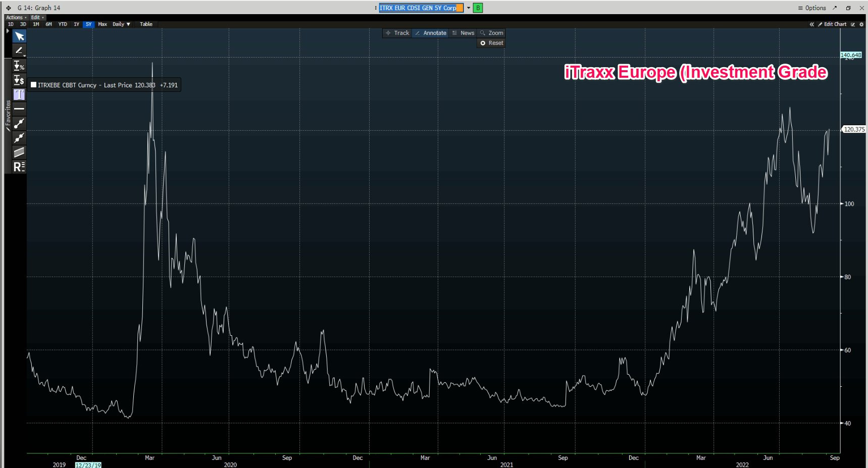Click the iTraxx Europe annotation text
This screenshot has height=468, width=868.
(x=696, y=72)
